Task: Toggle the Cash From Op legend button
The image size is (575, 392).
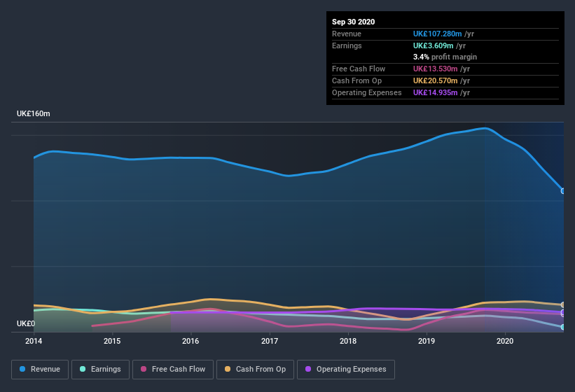Action: [254, 369]
